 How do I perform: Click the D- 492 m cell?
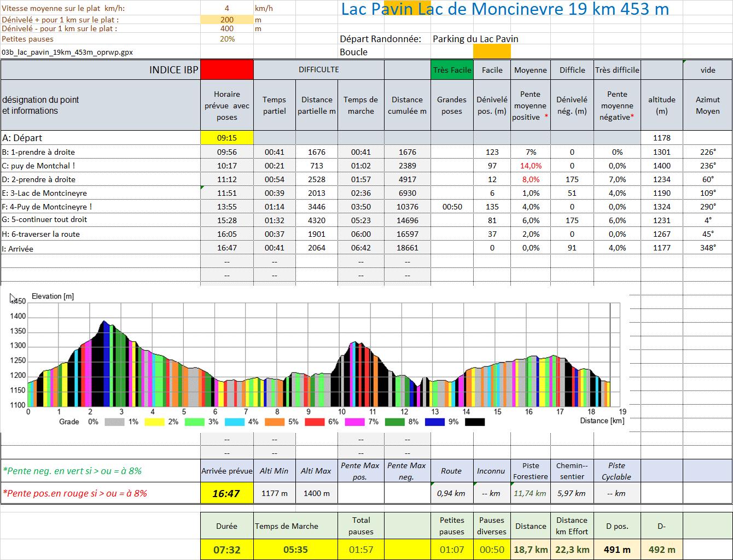(661, 550)
